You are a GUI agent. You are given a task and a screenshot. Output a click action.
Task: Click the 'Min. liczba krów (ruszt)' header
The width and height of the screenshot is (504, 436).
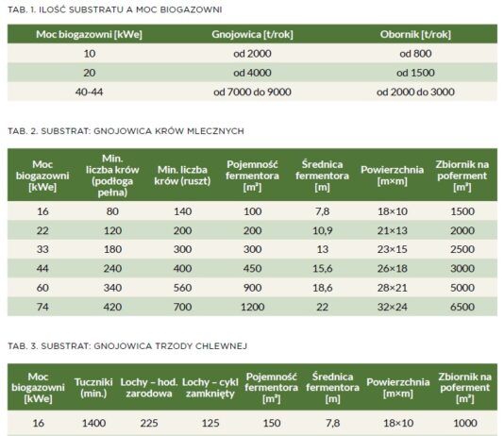(x=182, y=176)
